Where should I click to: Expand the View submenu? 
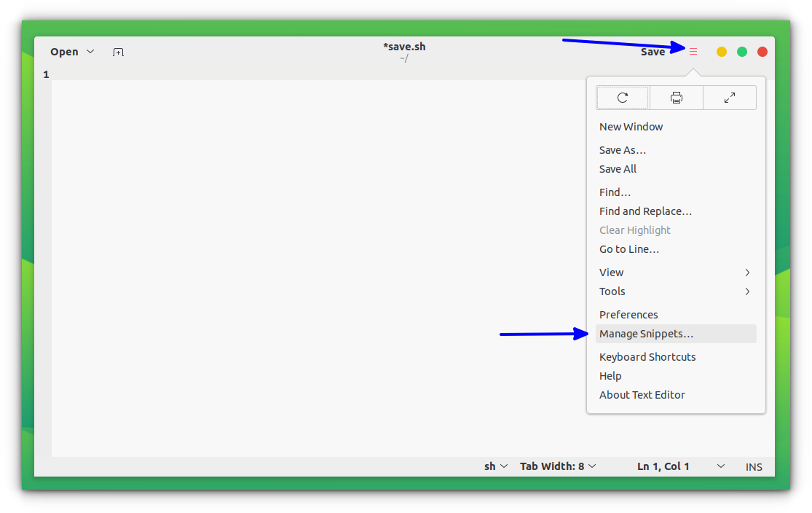676,272
